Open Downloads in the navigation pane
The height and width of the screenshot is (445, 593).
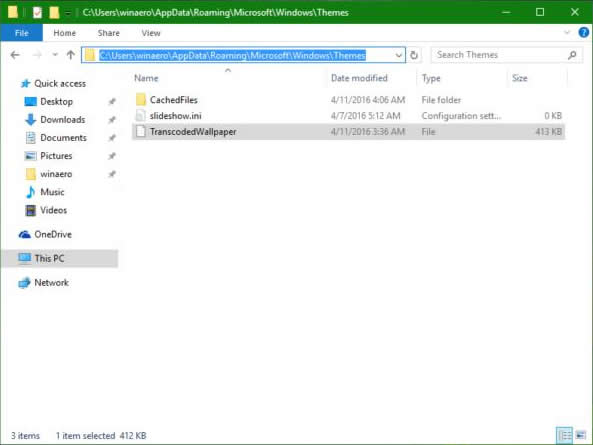(62, 120)
